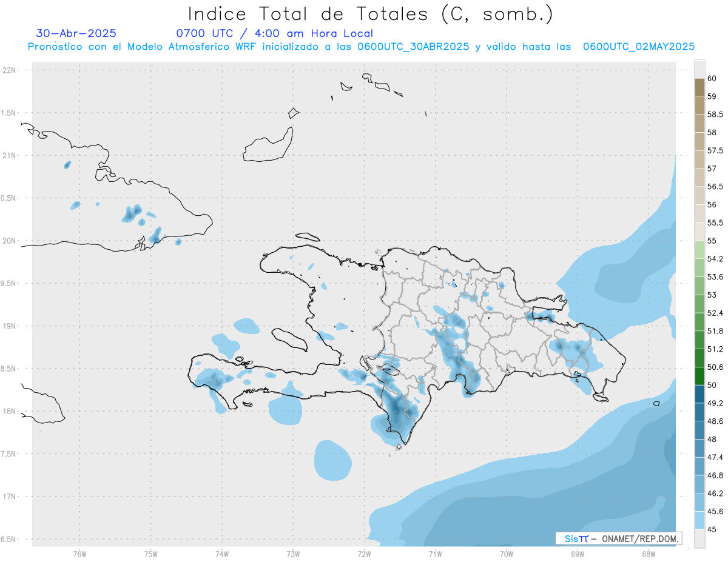Screen dimensions: 728x562
Task: Click the colorbar label '55.5'
Action: (715, 222)
